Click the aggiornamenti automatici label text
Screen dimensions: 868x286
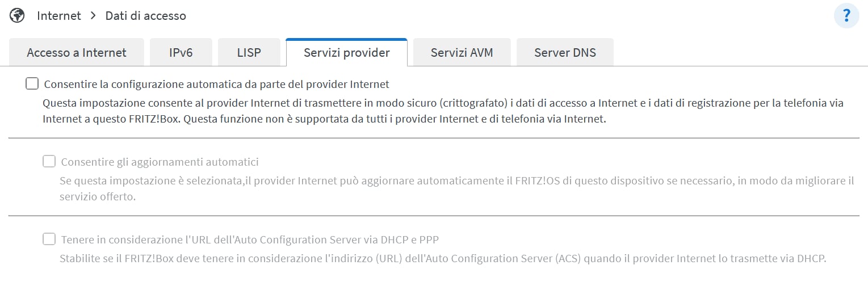pyautogui.click(x=160, y=162)
